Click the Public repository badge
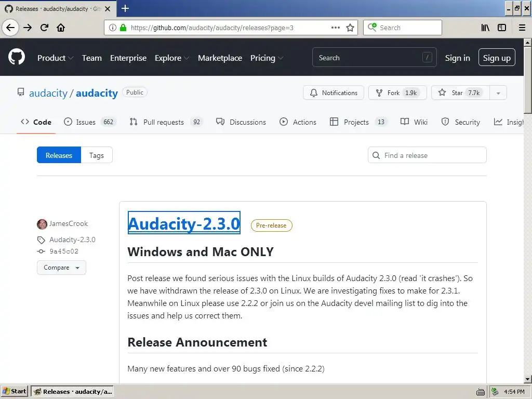The image size is (532, 399). click(135, 92)
